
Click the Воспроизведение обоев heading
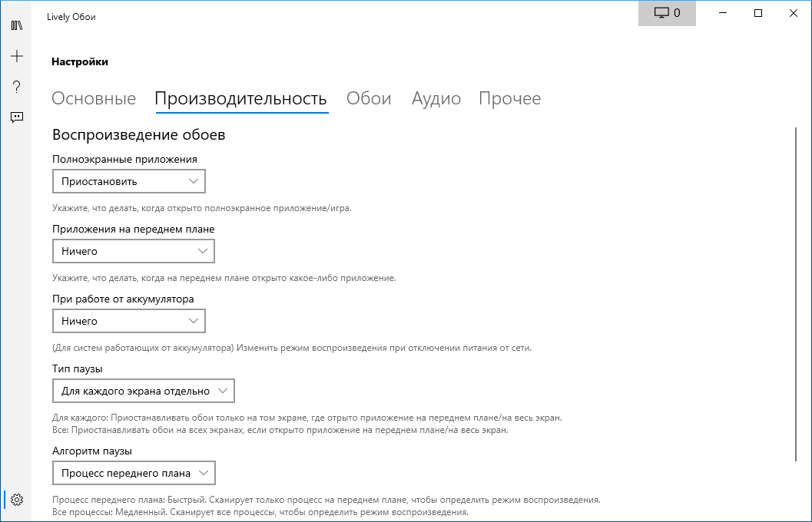click(x=139, y=135)
